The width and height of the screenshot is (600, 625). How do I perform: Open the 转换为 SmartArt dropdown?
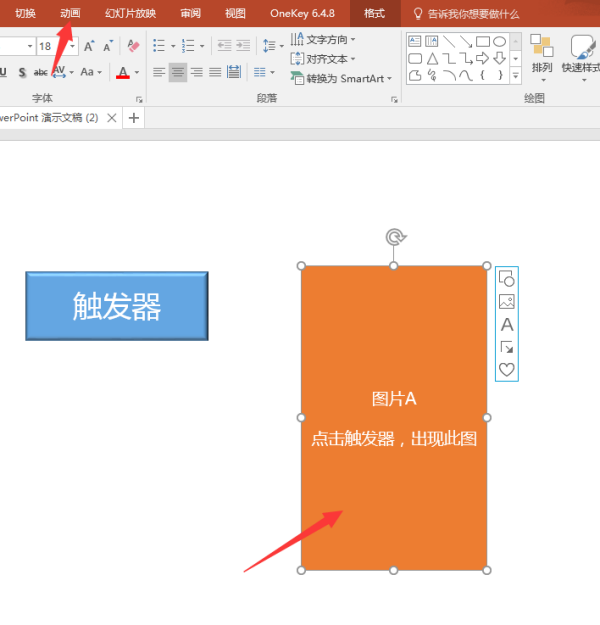click(x=340, y=78)
